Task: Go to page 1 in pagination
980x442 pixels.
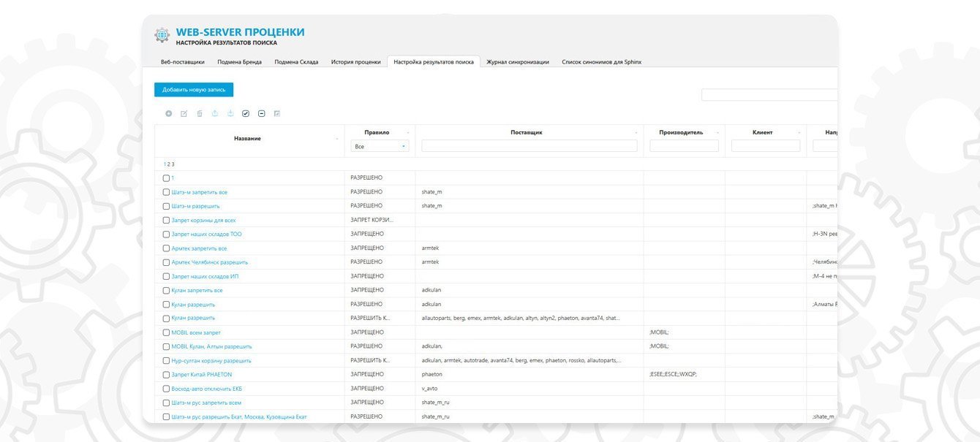Action: click(165, 164)
